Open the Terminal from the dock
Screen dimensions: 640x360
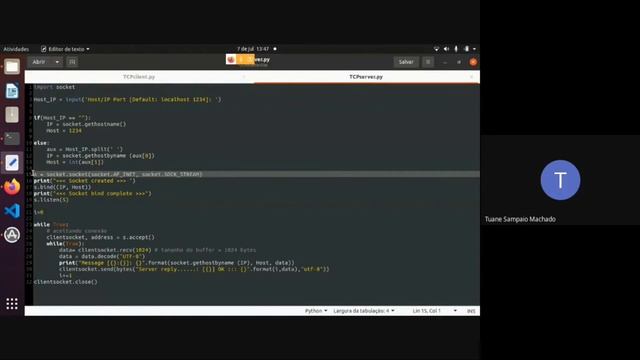[x=12, y=139]
